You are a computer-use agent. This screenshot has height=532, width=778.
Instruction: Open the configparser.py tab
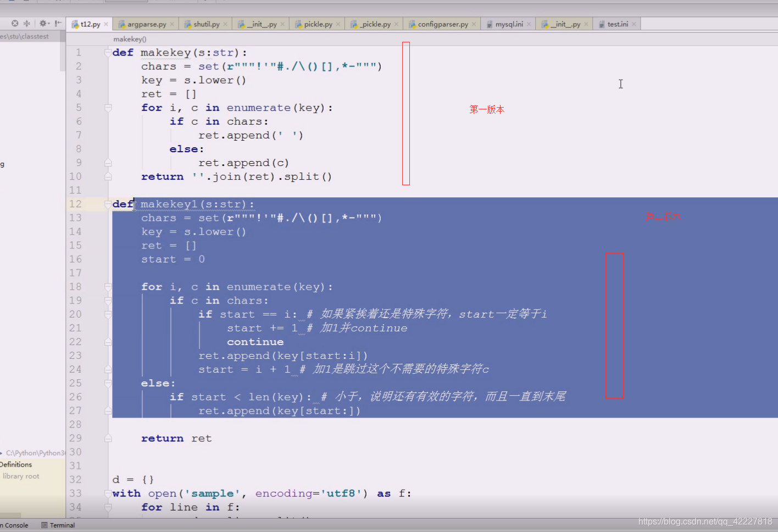click(442, 24)
